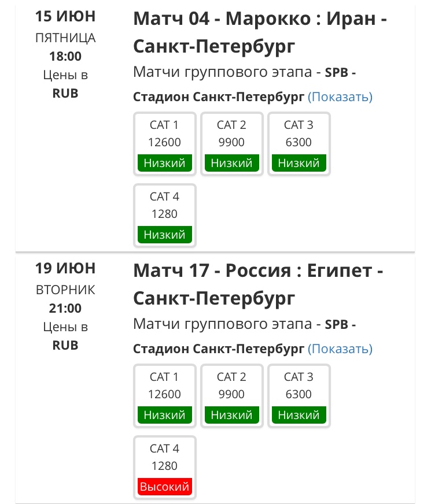The width and height of the screenshot is (431, 504).
Task: Click green Низкий badge under Match 04 CAT 4
Action: click(164, 235)
